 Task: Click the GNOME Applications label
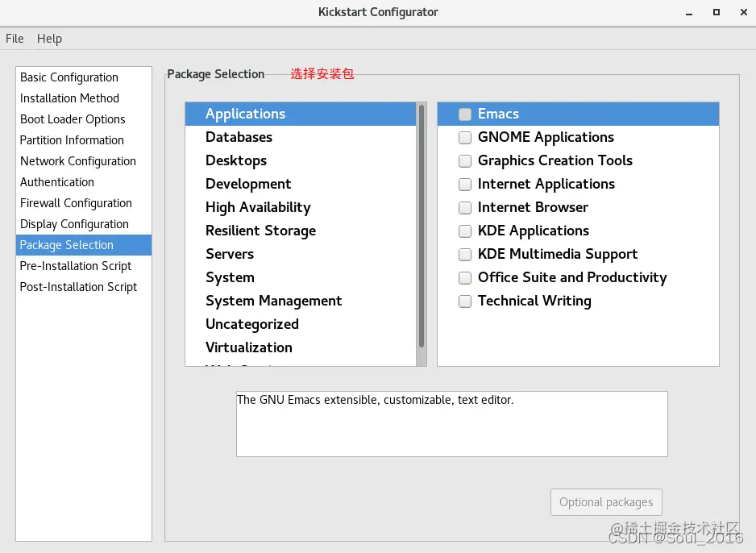(x=546, y=137)
